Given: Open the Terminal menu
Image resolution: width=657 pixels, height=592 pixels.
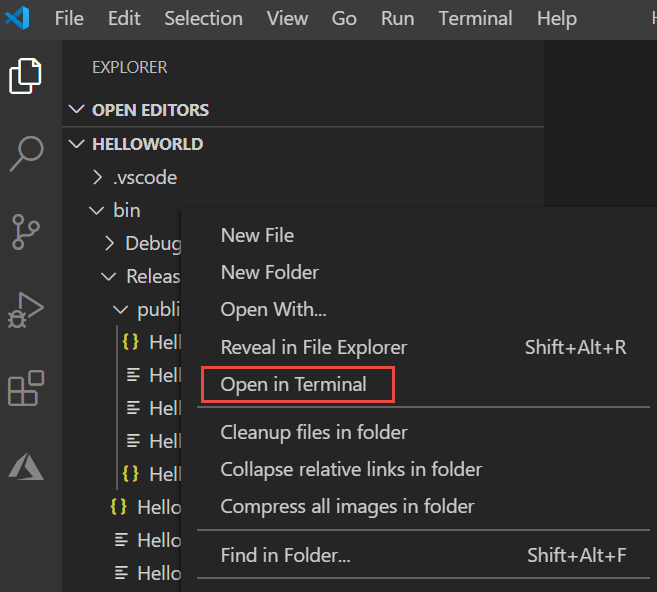Looking at the screenshot, I should coord(476,18).
